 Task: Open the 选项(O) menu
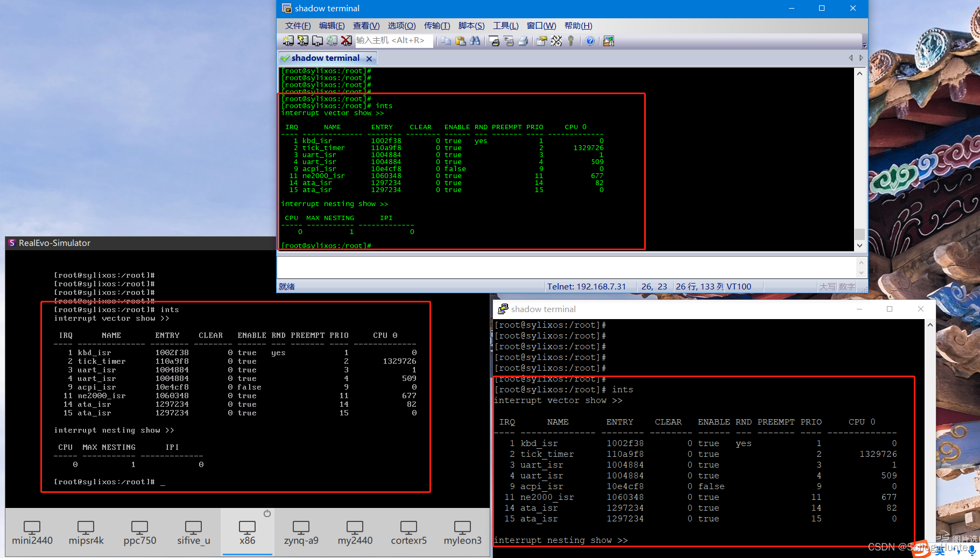(401, 26)
